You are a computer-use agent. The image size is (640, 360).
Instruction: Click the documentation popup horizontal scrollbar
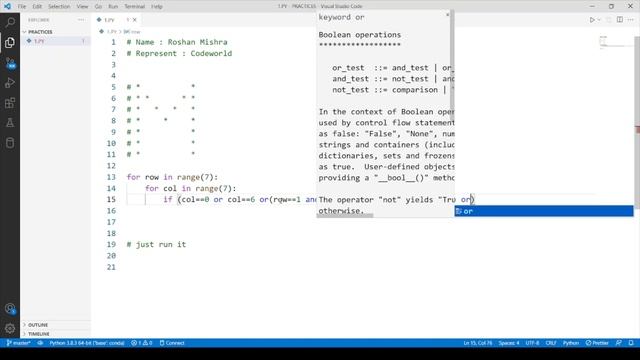pyautogui.click(x=345, y=216)
